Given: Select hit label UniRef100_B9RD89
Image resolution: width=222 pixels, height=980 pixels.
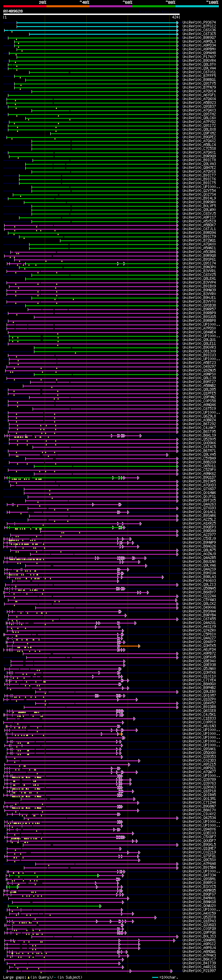Looking at the screenshot, I should click(x=199, y=531).
